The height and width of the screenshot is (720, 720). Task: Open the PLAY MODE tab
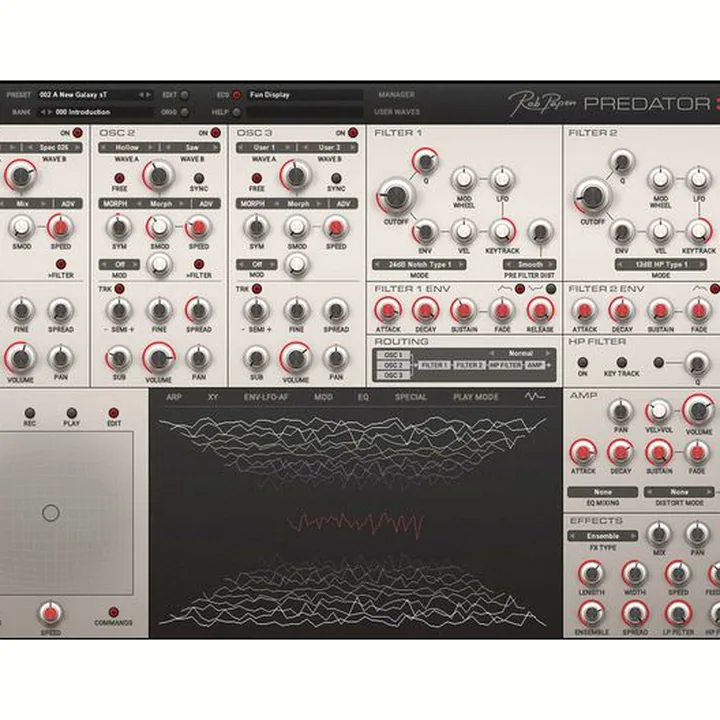(475, 397)
